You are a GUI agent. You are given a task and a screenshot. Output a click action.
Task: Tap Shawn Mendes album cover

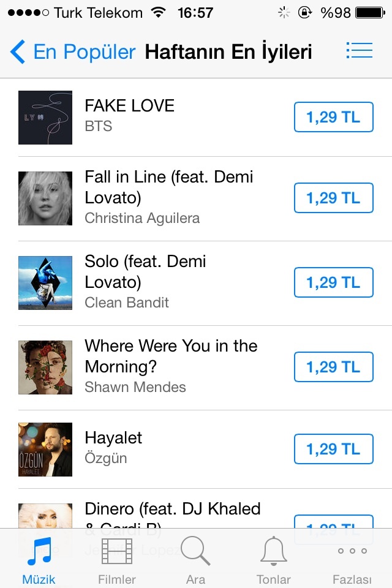point(45,367)
